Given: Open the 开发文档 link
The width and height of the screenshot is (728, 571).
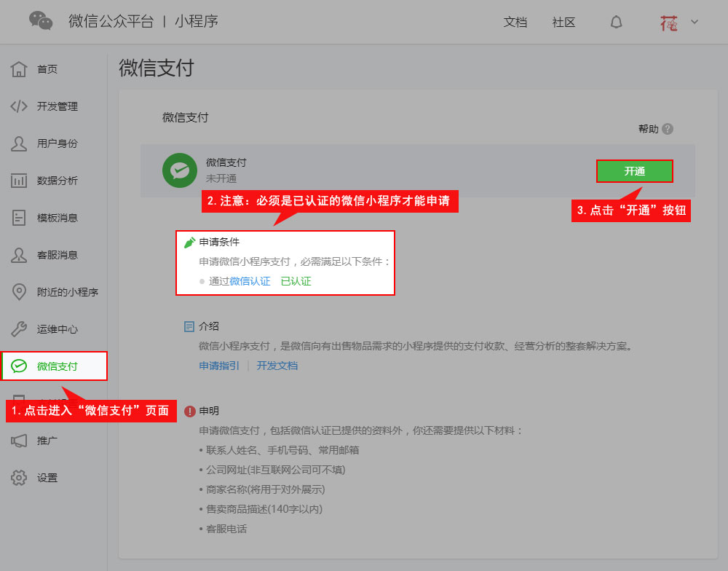Looking at the screenshot, I should pos(277,366).
